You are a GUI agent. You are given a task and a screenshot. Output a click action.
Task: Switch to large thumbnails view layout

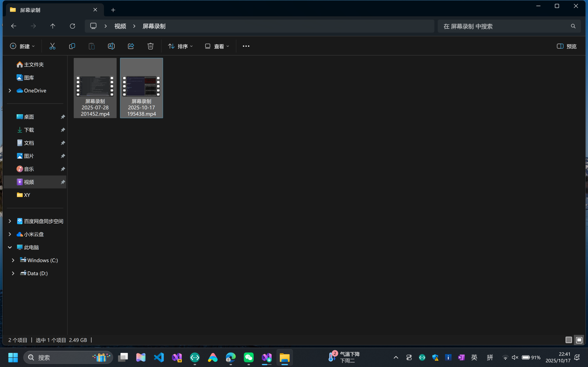coord(579,340)
